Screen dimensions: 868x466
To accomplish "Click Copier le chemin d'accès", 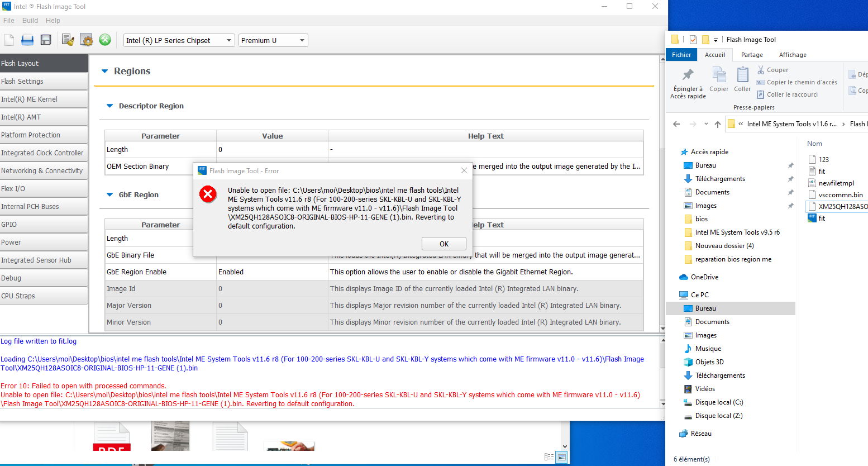I will pos(797,82).
